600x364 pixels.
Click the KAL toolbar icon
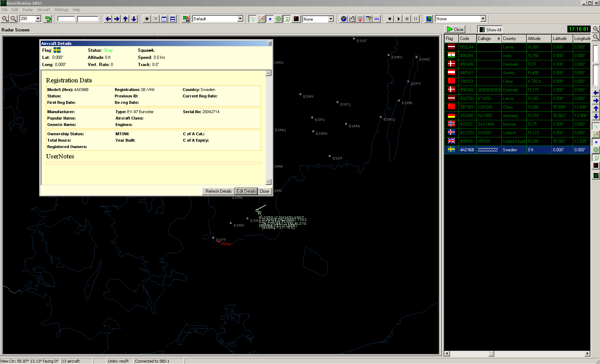point(377,19)
